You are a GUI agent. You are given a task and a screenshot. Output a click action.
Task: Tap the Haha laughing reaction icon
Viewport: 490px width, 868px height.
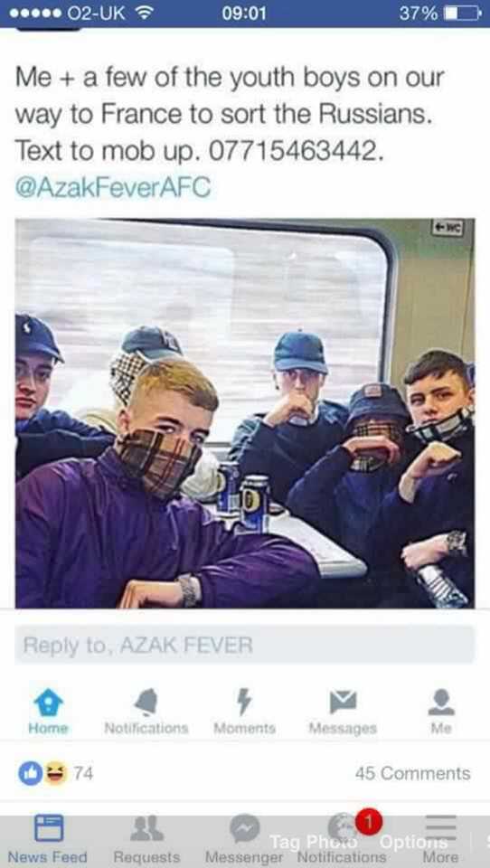(x=55, y=773)
